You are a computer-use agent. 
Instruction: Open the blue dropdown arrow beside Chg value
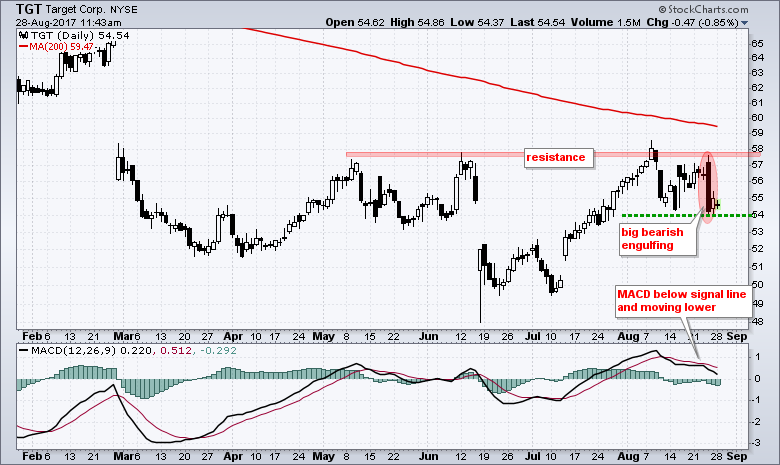[x=744, y=23]
